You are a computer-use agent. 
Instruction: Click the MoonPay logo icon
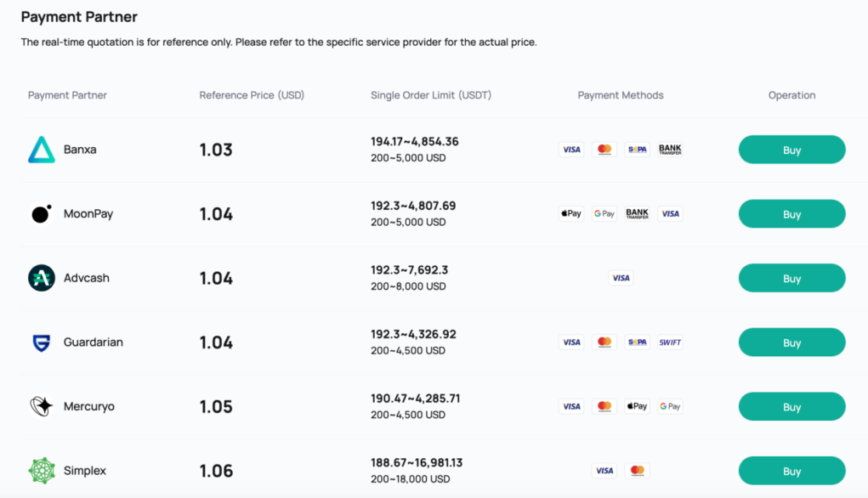(42, 213)
